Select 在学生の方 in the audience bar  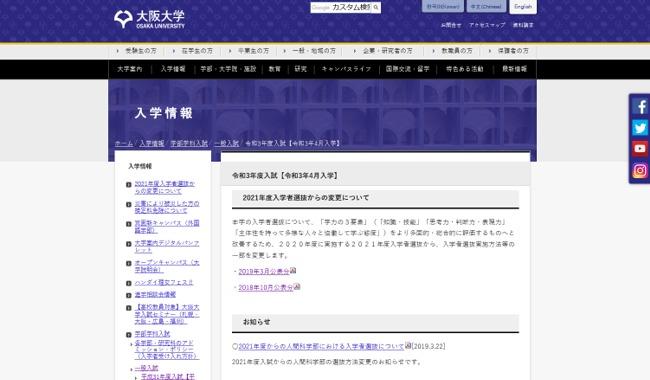(197, 51)
